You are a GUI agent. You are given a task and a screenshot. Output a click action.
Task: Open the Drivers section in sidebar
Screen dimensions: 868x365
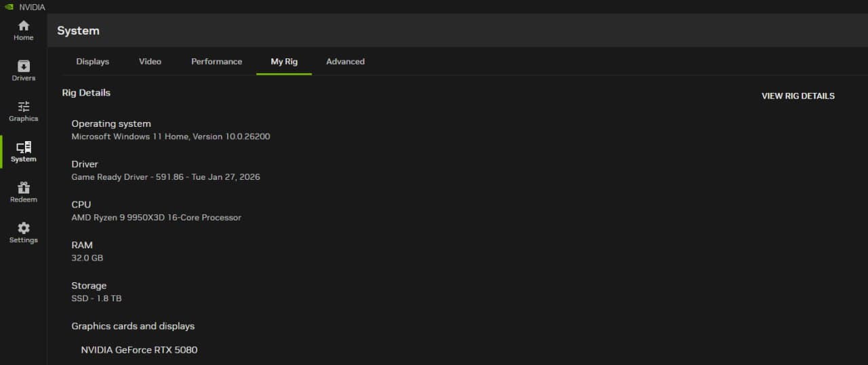point(23,71)
